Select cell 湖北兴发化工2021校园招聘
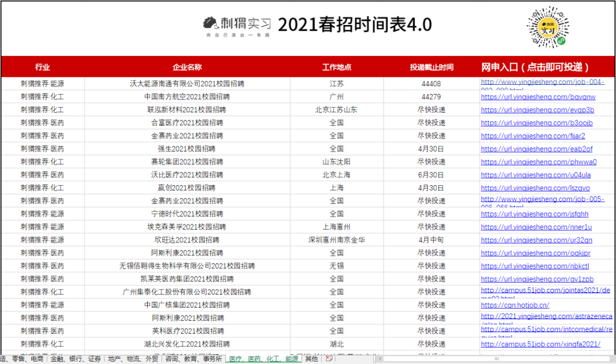The width and height of the screenshot is (616, 364). click(187, 344)
